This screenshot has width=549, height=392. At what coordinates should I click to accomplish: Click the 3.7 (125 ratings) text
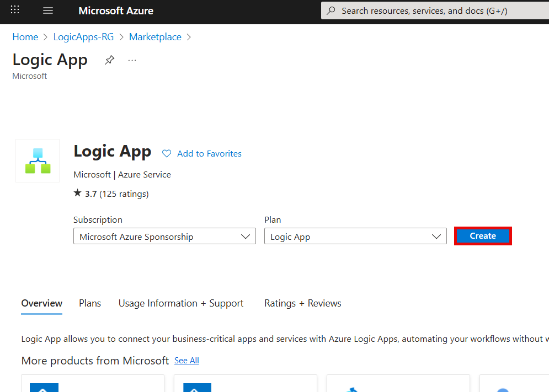click(117, 194)
